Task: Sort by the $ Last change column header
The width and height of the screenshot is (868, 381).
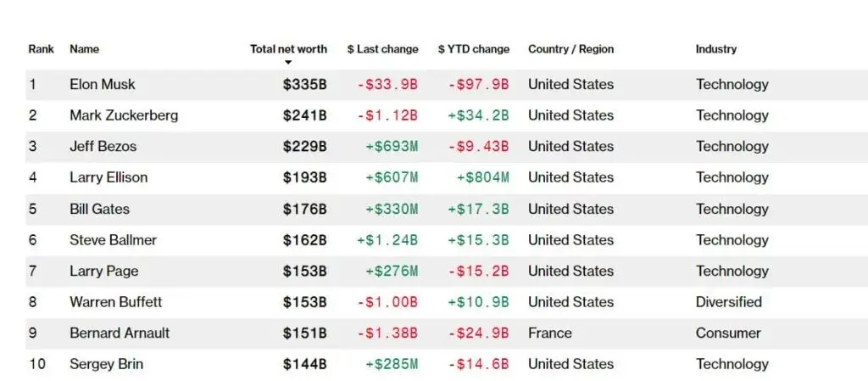Action: [x=382, y=49]
